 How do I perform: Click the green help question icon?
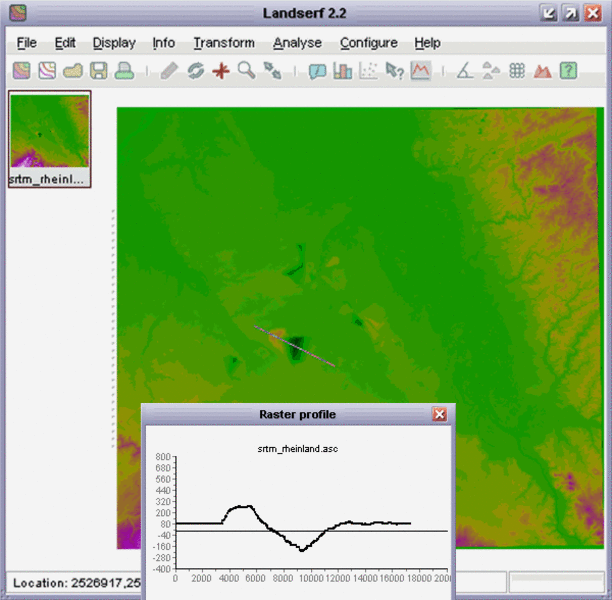click(x=568, y=71)
